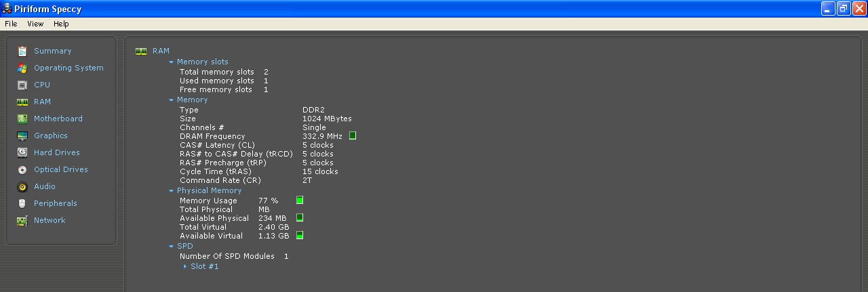
Task: Click the Motherboard icon in sidebar
Action: (22, 119)
